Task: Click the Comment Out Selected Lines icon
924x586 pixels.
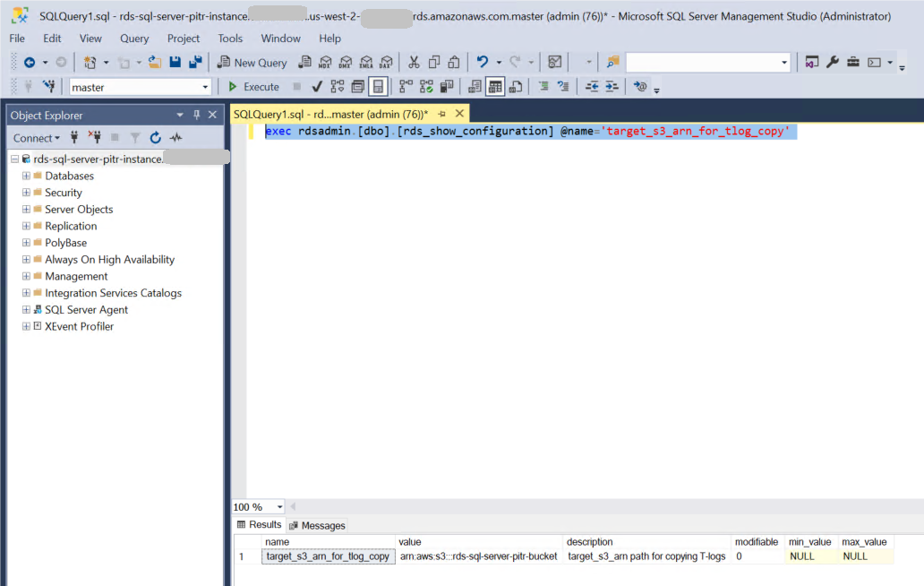Action: pyautogui.click(x=544, y=86)
